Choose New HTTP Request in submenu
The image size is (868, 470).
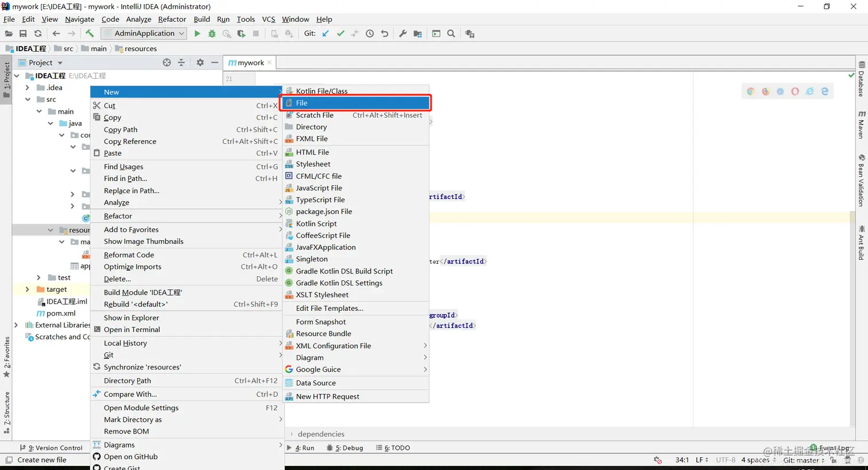coord(356,396)
